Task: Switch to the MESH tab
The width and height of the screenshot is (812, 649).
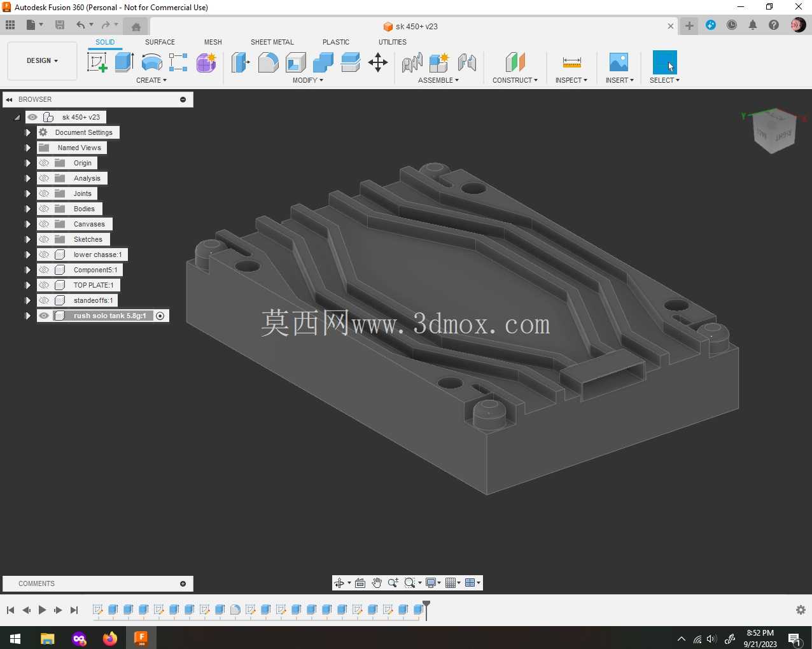Action: (x=213, y=42)
